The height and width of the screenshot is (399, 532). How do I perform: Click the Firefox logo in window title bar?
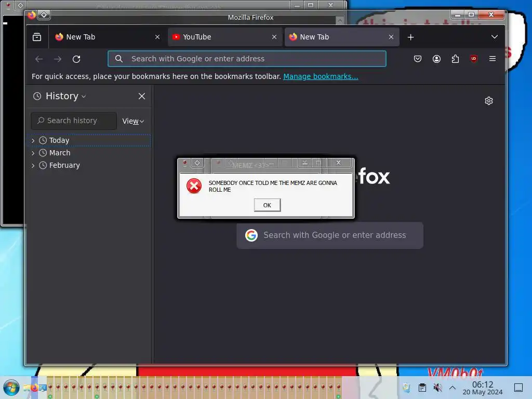pyautogui.click(x=32, y=15)
